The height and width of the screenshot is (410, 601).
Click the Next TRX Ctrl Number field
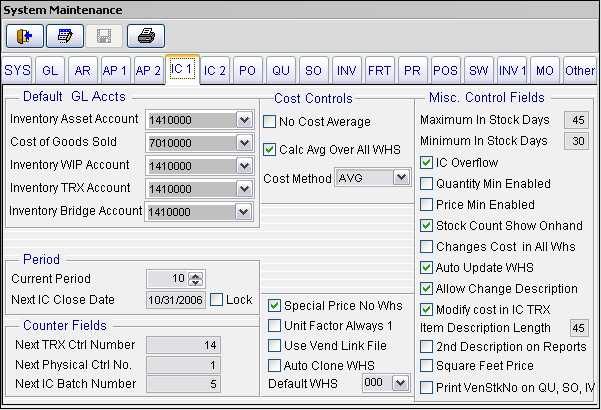tap(183, 345)
